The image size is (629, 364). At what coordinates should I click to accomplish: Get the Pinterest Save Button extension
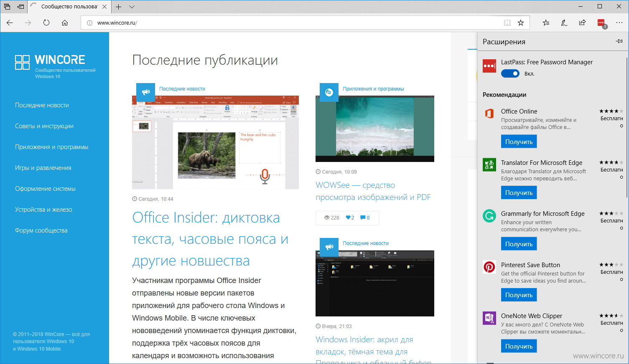pos(519,295)
